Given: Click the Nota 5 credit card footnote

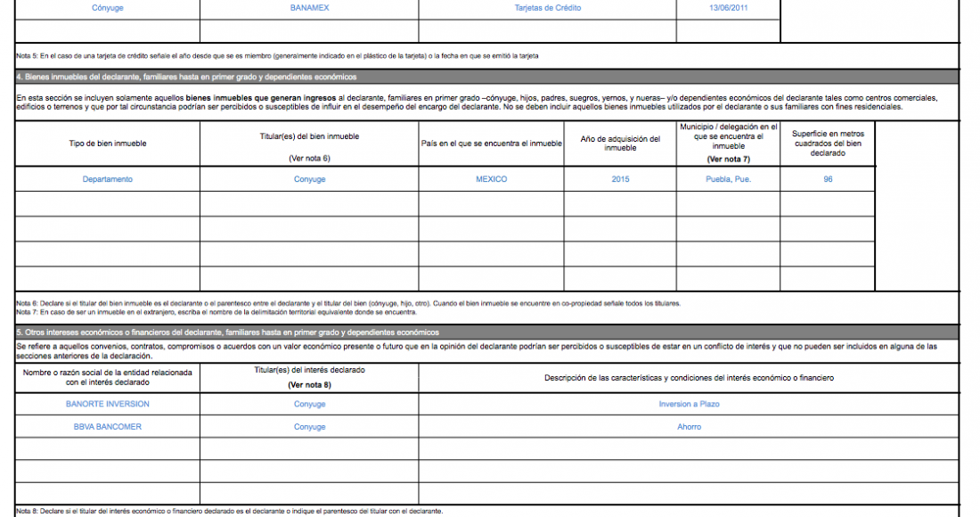Looking at the screenshot, I should coord(276,56).
